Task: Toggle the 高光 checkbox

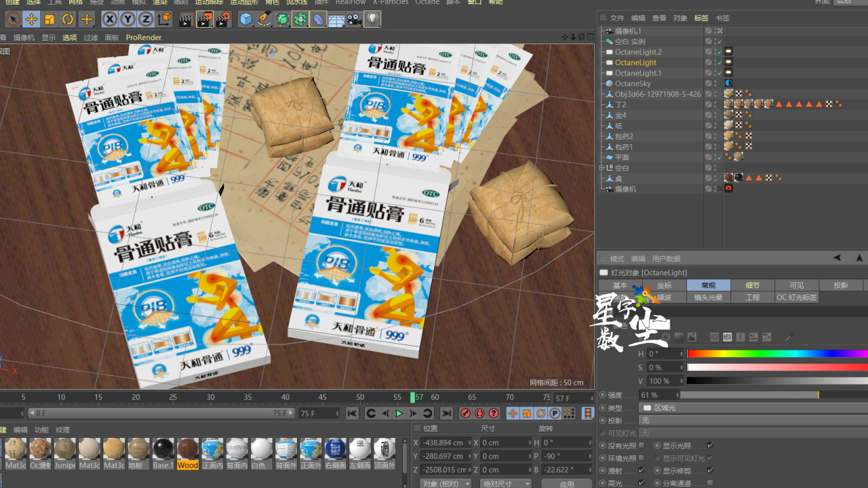Action: [642, 483]
